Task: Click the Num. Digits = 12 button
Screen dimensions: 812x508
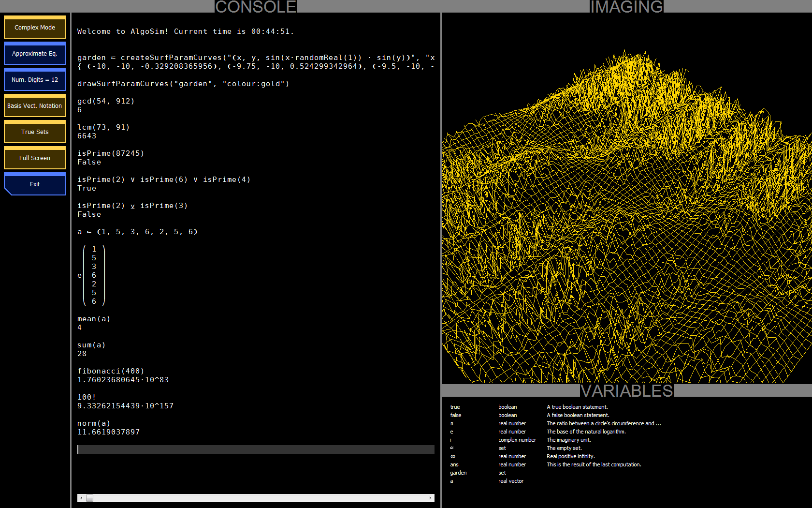Action: (x=35, y=79)
